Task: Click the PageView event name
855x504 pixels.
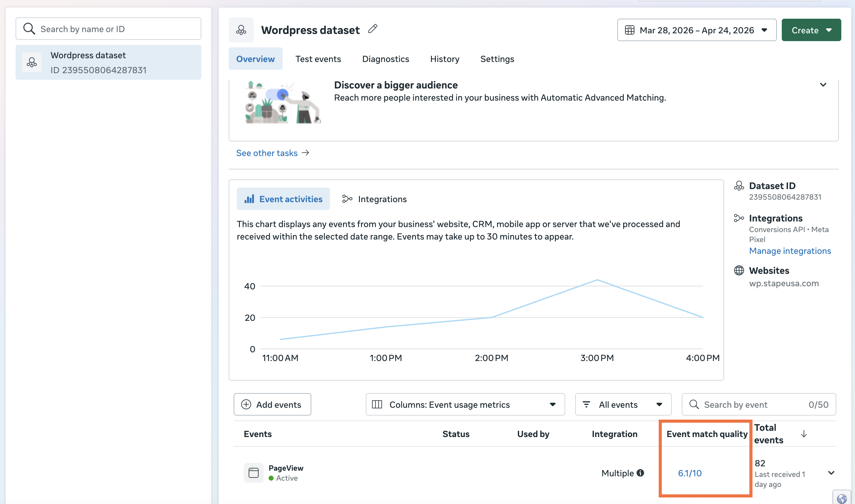Action: point(286,468)
